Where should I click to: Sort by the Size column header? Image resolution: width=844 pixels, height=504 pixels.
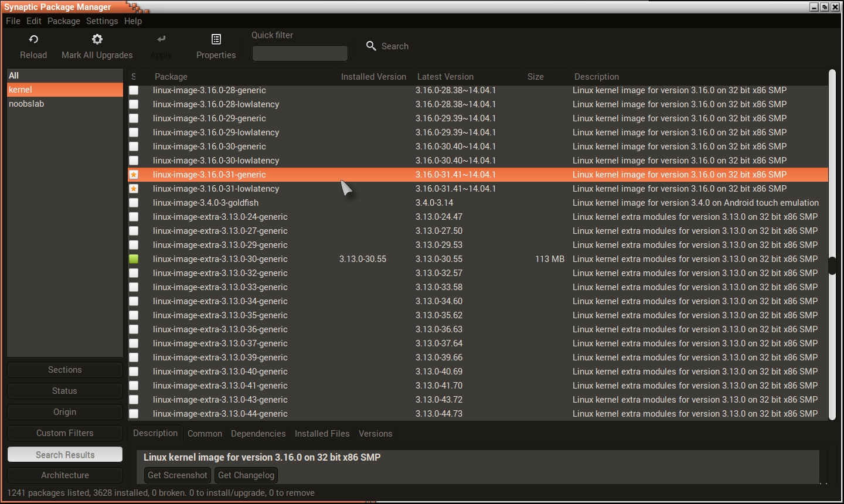pos(535,77)
